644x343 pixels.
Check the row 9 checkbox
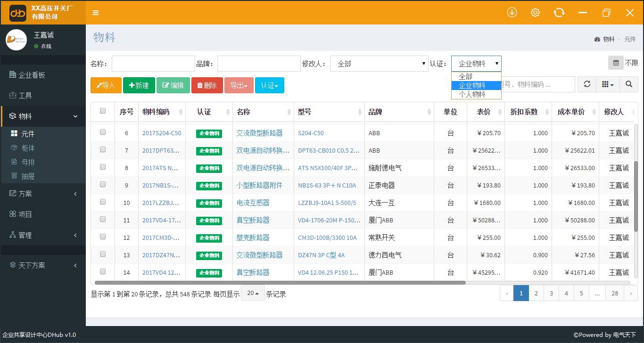click(x=103, y=185)
